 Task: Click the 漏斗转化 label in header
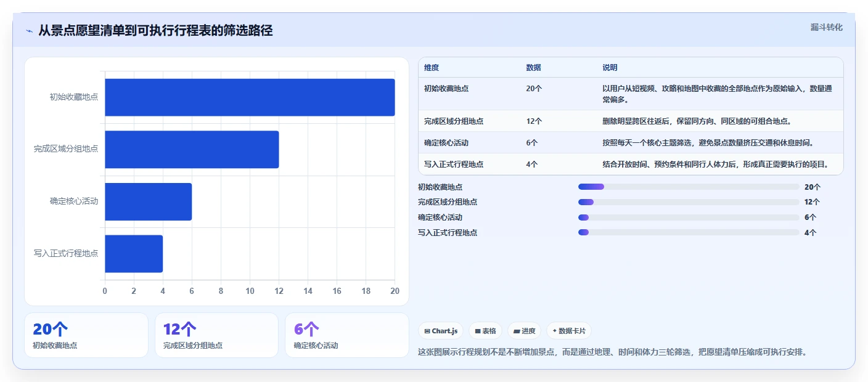tap(826, 27)
